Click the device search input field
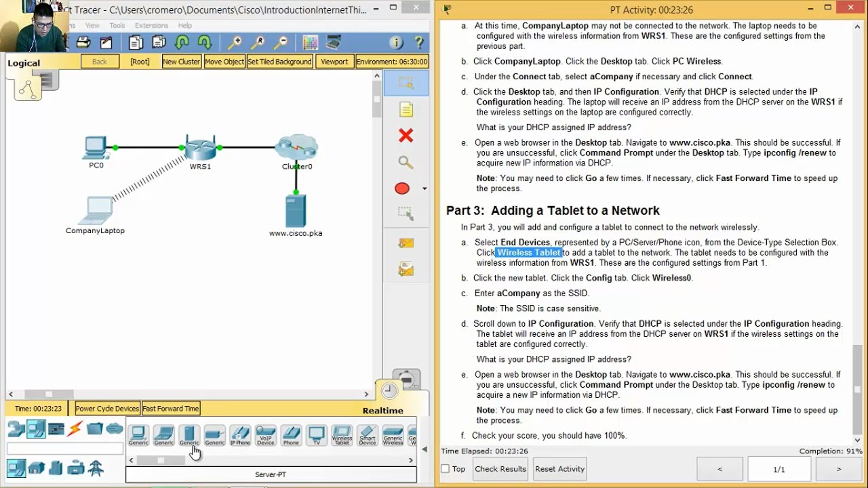Screen dimensions: 868x488 [x=65, y=449]
